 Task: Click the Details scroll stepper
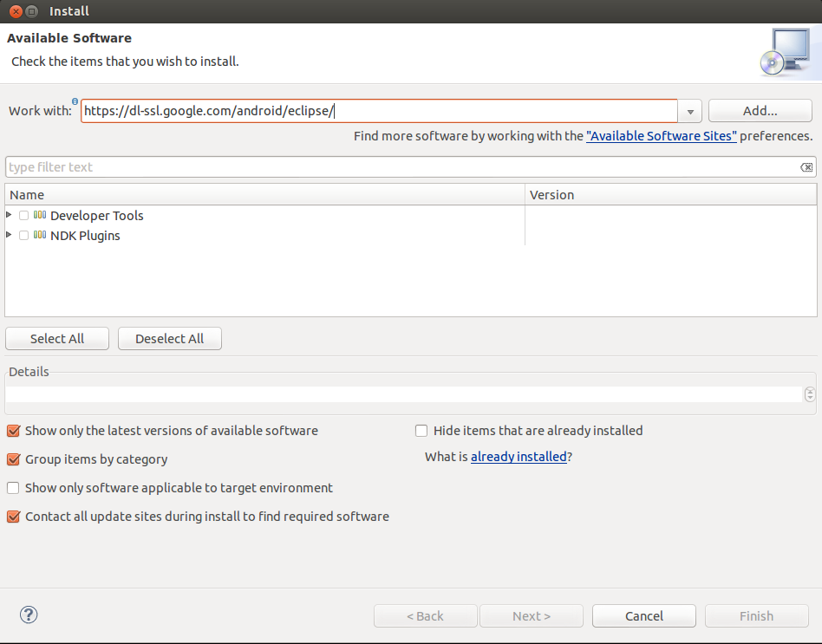point(810,394)
